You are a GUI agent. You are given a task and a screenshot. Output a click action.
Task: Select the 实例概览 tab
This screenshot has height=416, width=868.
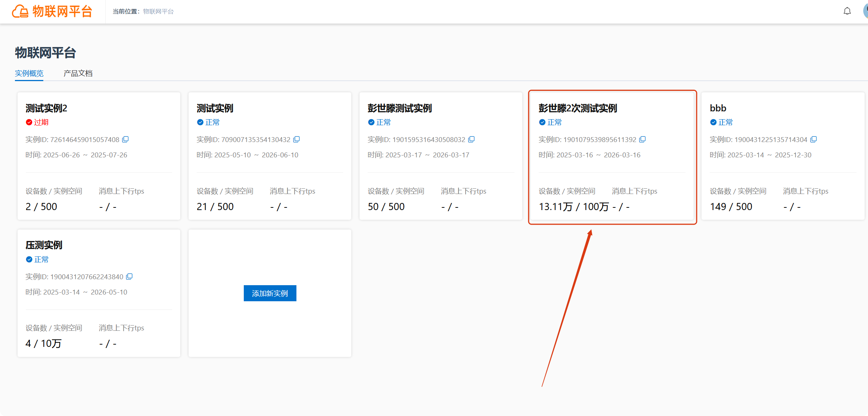pos(29,73)
